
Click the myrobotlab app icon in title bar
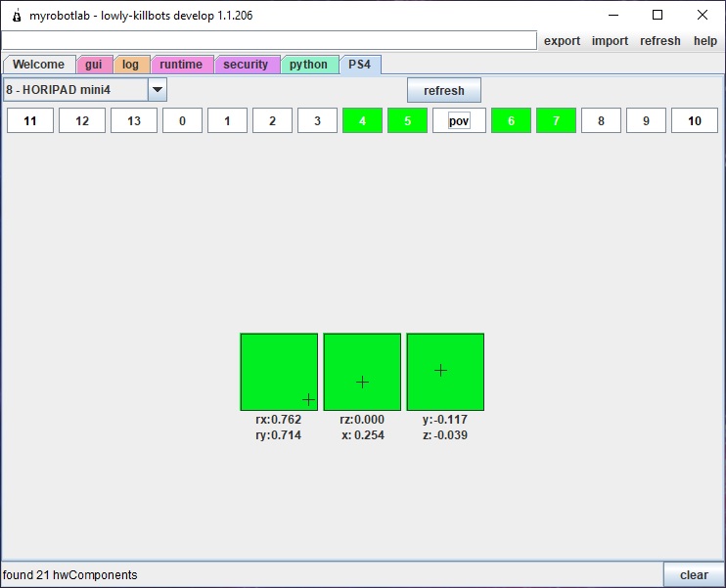pyautogui.click(x=17, y=16)
